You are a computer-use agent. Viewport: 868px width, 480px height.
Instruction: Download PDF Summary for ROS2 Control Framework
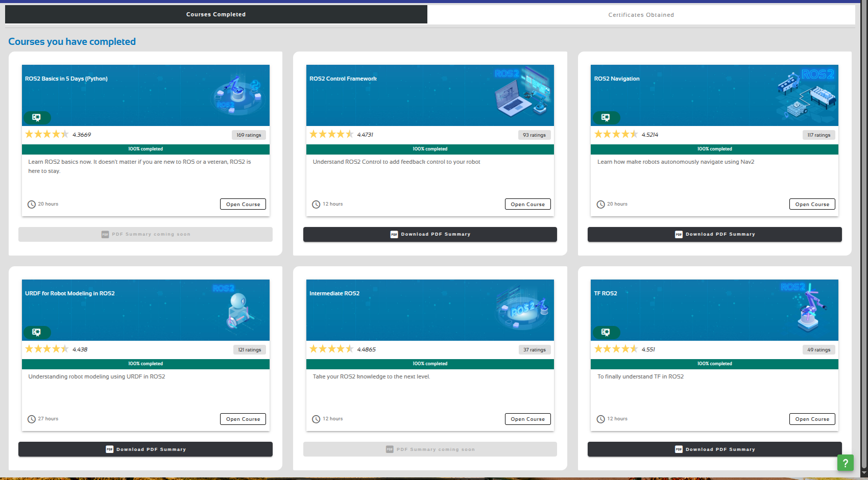430,234
